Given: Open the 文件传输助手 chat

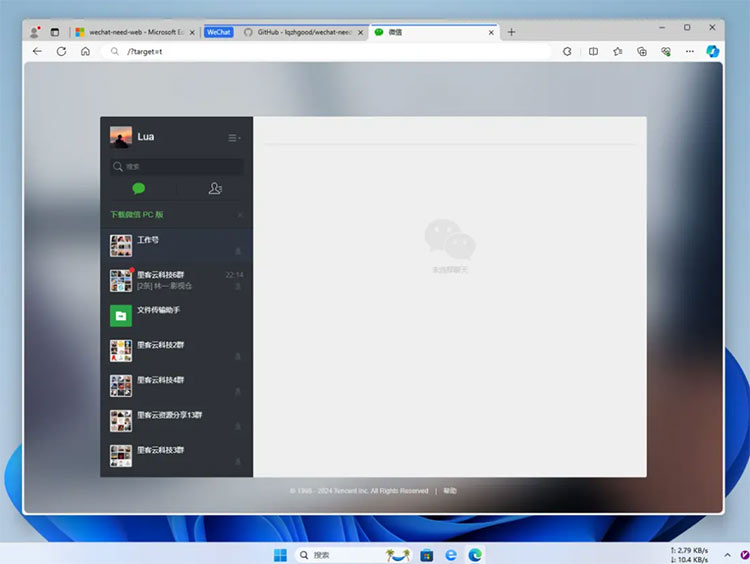Looking at the screenshot, I should coord(176,316).
